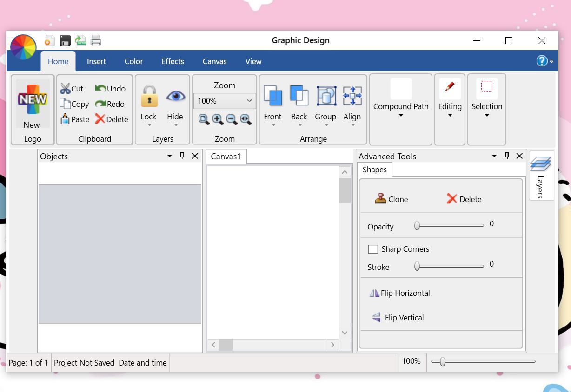
Task: Click the Cut scissors icon
Action: click(65, 88)
